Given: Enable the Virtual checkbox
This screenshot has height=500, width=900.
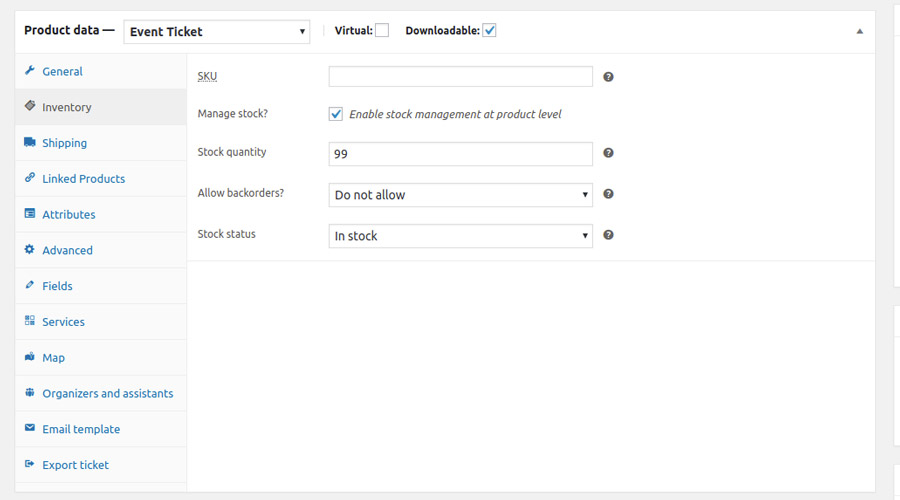Looking at the screenshot, I should (382, 31).
